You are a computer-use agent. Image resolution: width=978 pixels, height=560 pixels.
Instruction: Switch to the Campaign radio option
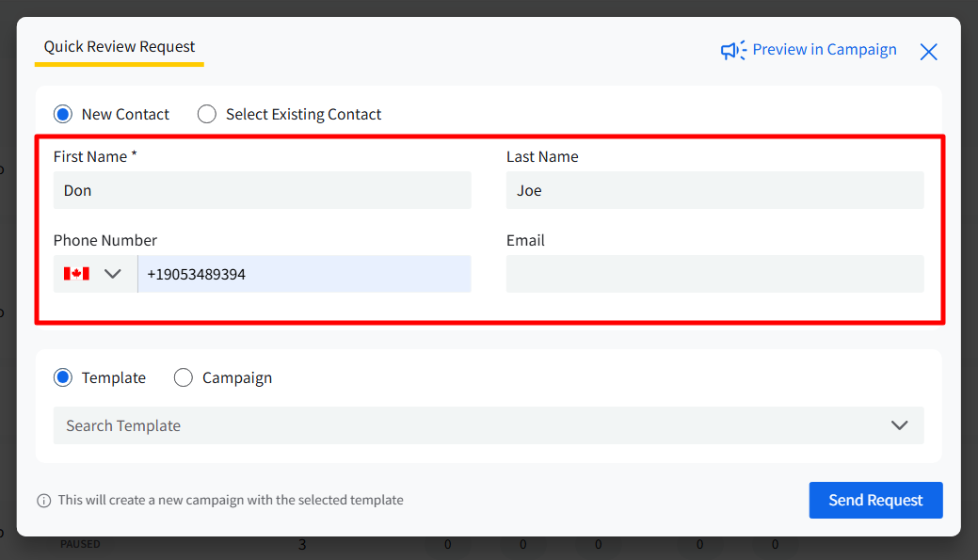tap(184, 377)
